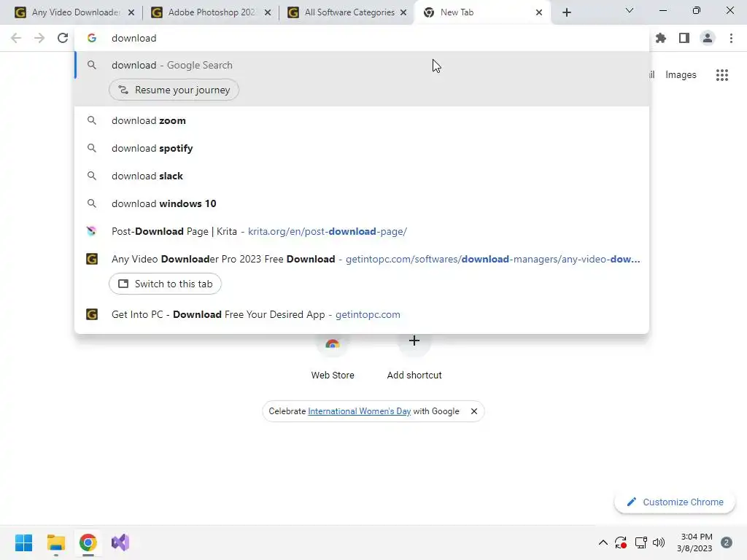Select 'download - Google Search' suggestion

[x=362, y=65]
